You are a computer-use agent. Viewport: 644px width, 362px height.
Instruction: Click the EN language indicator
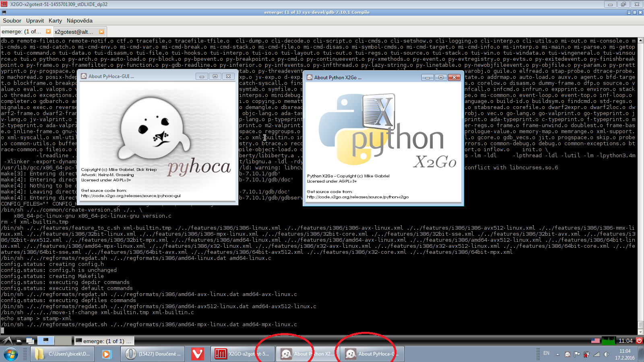(546, 353)
